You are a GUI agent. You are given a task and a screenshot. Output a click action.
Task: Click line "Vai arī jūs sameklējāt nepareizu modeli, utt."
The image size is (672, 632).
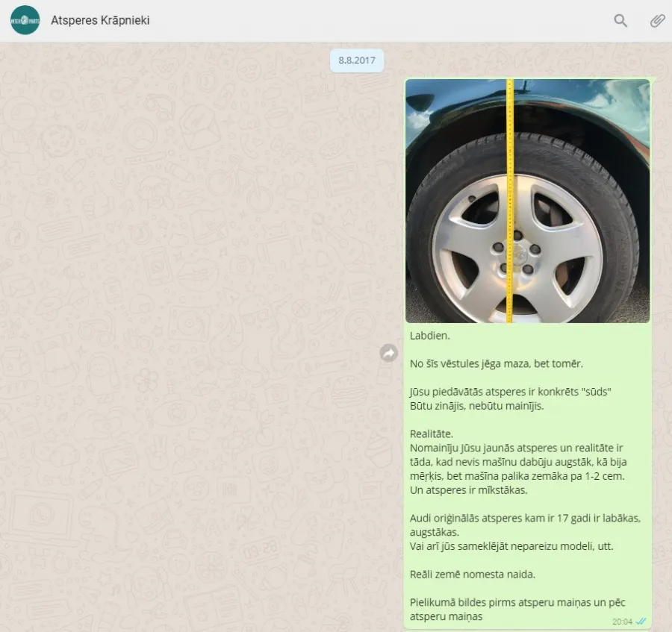[511, 546]
